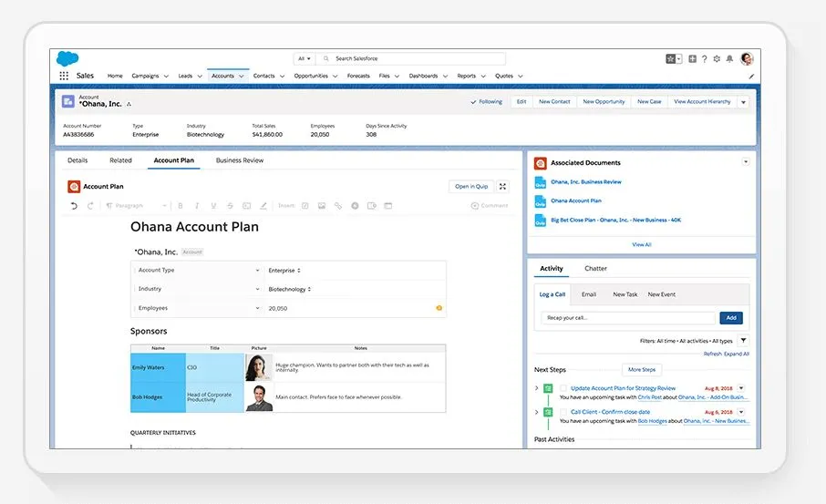Image resolution: width=826 pixels, height=504 pixels.
Task: Open the Campaigns tab dropdown arrow
Action: [166, 77]
